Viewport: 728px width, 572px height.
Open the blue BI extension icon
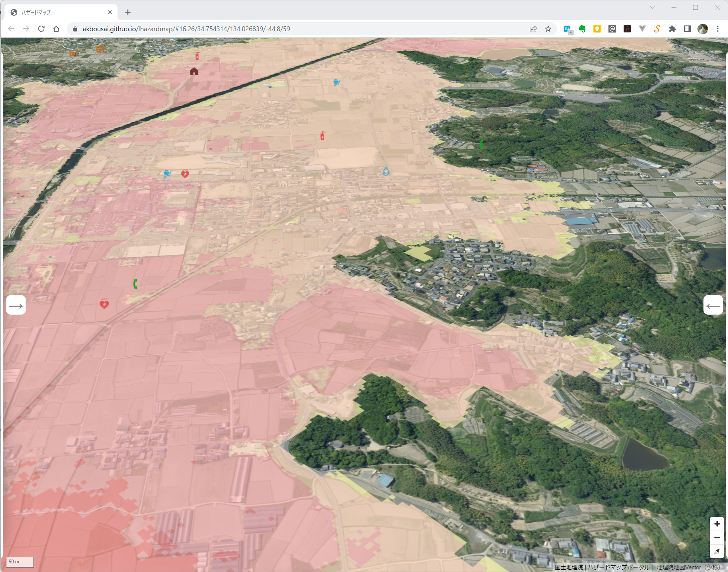pyautogui.click(x=568, y=29)
